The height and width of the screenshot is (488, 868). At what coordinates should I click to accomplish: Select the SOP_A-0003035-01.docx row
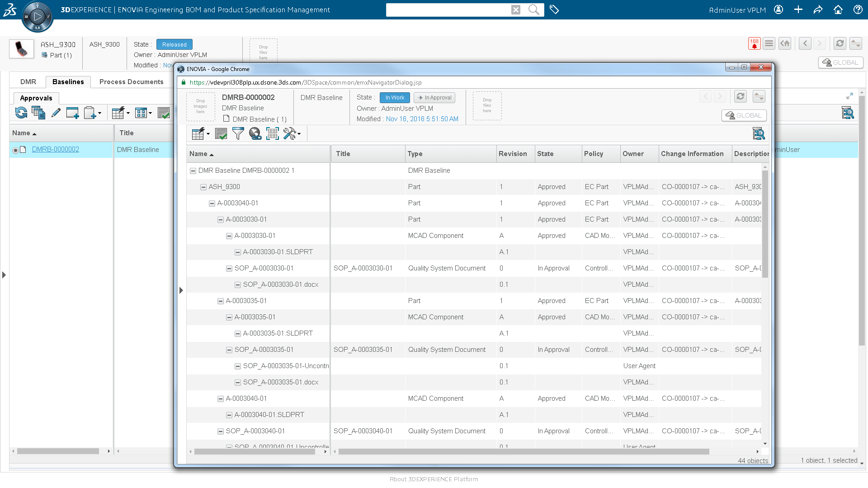(x=475, y=382)
